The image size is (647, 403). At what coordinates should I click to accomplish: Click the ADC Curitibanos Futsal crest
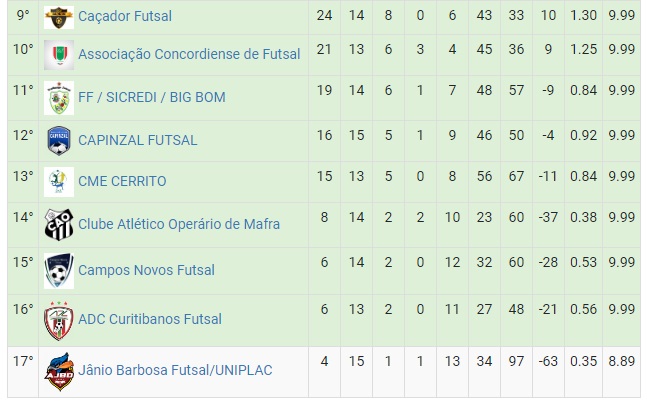click(59, 321)
